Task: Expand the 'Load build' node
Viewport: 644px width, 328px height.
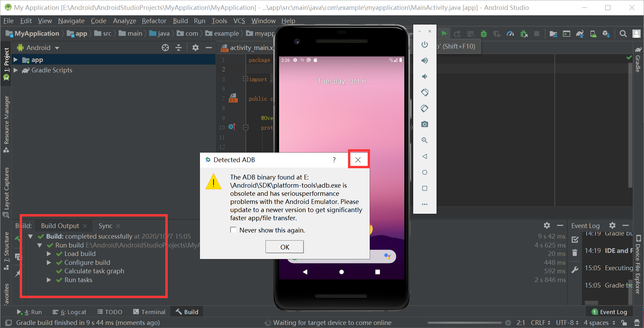Action: coord(49,254)
